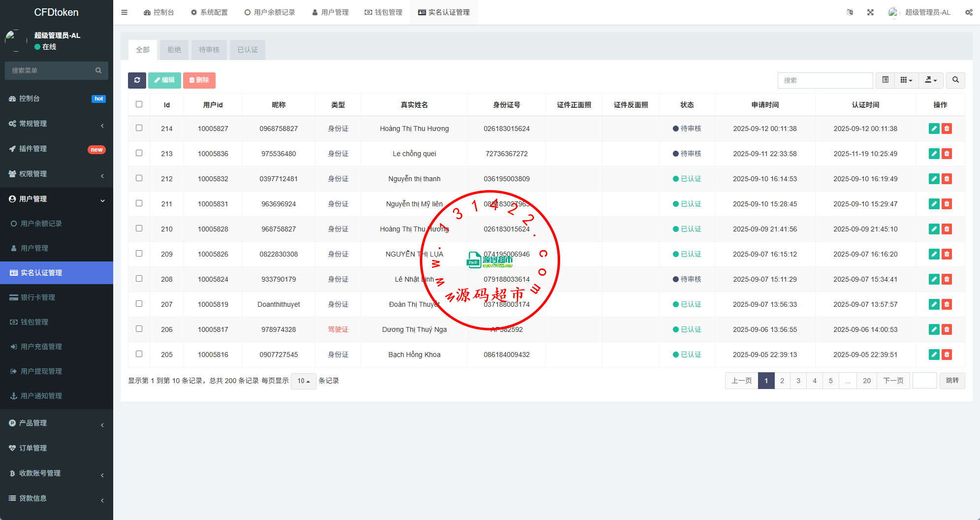Image resolution: width=980 pixels, height=520 pixels.
Task: Click the 下一页 next page button
Action: click(893, 381)
